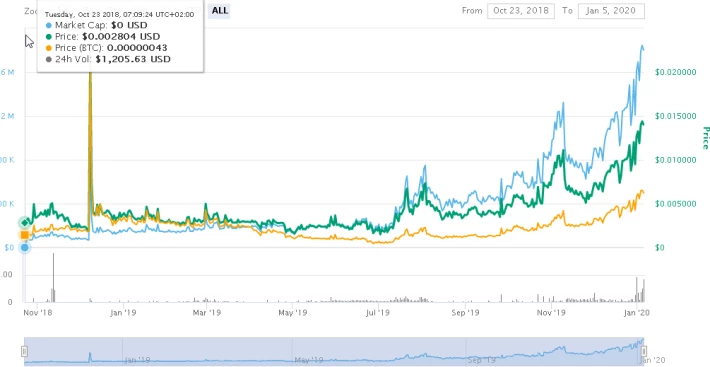This screenshot has width=710, height=367.
Task: Click the "Mar '19" x-axis label
Action: tap(206, 312)
